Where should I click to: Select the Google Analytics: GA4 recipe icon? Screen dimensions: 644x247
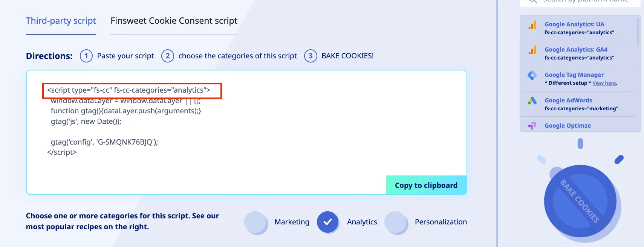532,50
